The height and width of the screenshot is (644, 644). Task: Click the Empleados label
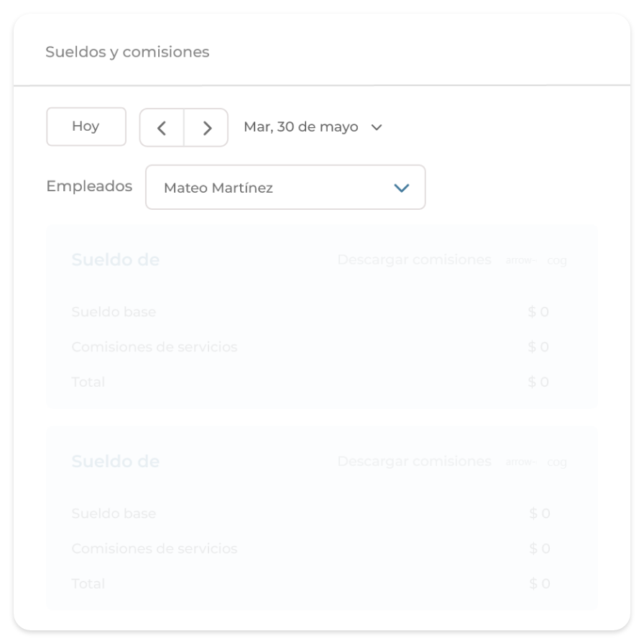pyautogui.click(x=89, y=186)
